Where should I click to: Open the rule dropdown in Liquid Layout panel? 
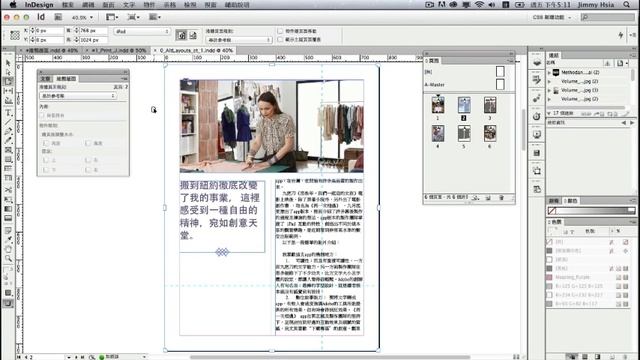pos(78,96)
